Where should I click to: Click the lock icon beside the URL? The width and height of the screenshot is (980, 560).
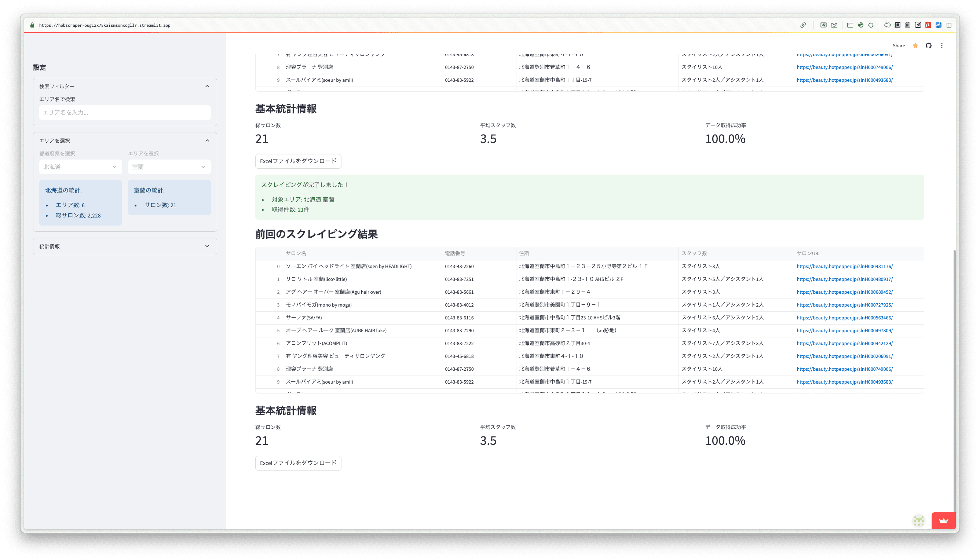[x=32, y=25]
